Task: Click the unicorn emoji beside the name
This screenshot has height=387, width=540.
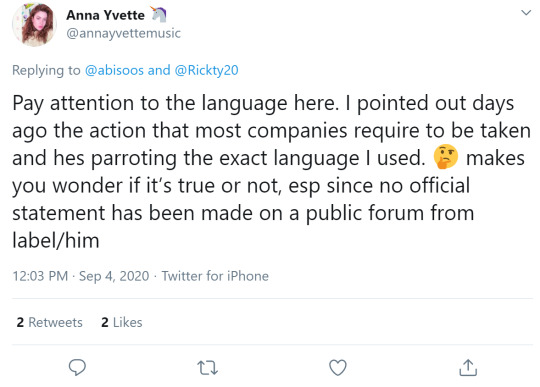Action: coord(158,14)
